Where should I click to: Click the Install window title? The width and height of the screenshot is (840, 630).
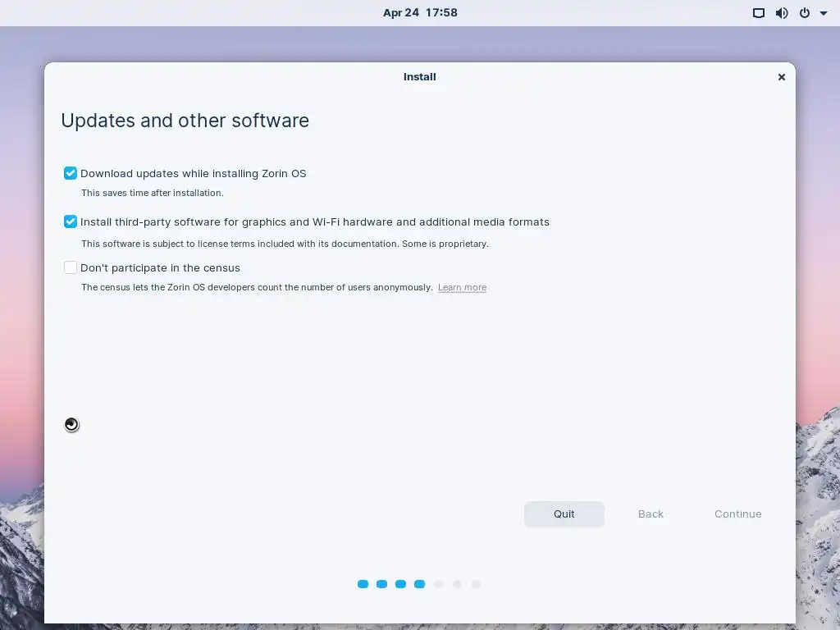coord(419,77)
